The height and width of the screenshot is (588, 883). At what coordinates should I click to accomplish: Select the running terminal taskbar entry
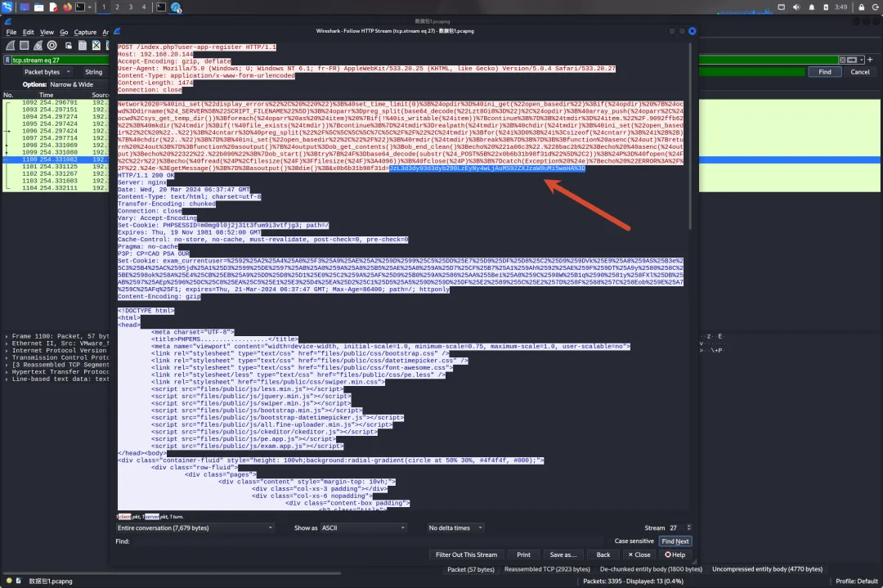pyautogui.click(x=161, y=7)
